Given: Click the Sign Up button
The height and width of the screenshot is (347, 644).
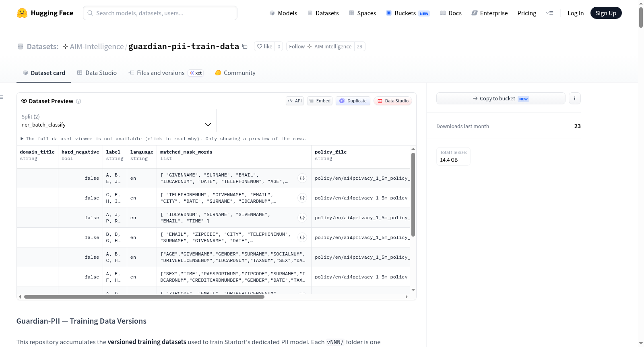Looking at the screenshot, I should click(606, 13).
